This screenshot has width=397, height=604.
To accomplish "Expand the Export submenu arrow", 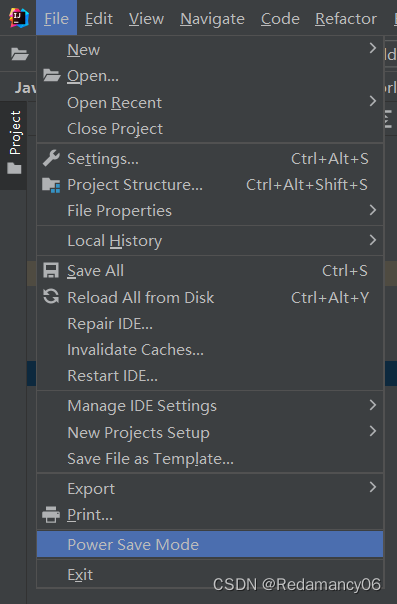I will point(372,487).
